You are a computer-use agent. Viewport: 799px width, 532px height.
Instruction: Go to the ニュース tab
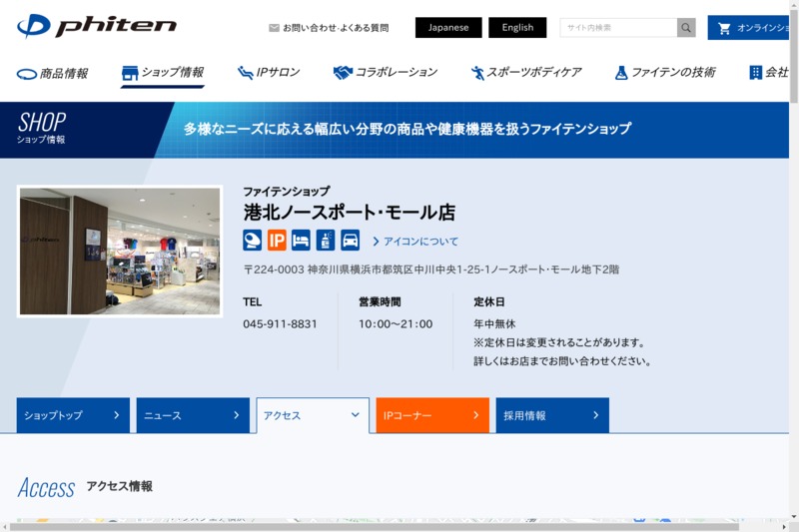(193, 415)
